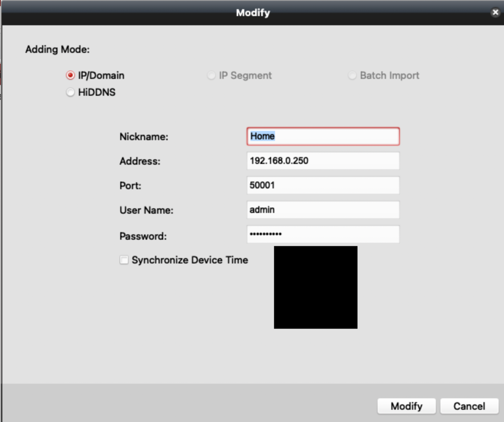
Task: Pick the Batch Import radio option
Action: 352,75
